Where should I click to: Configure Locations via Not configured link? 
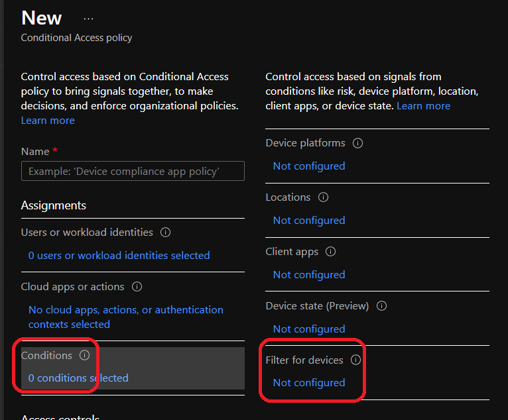click(309, 221)
